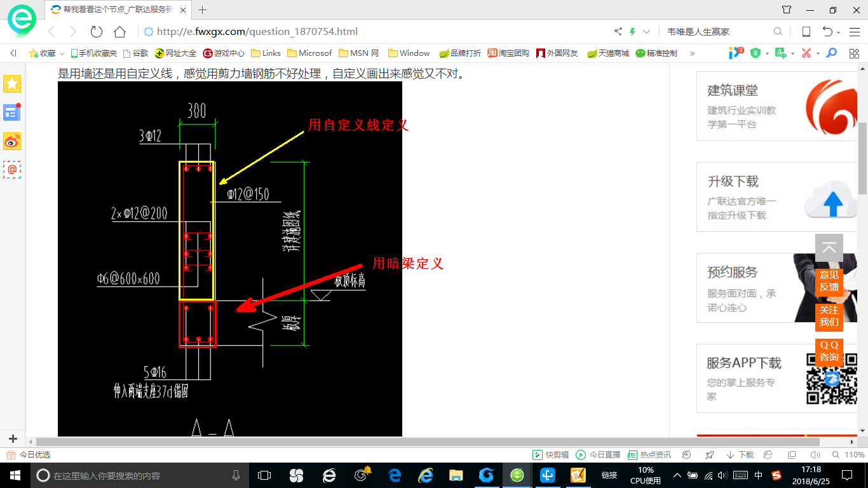The height and width of the screenshot is (488, 868).
Task: Open the 预约服务 sidebar card
Action: click(x=776, y=288)
